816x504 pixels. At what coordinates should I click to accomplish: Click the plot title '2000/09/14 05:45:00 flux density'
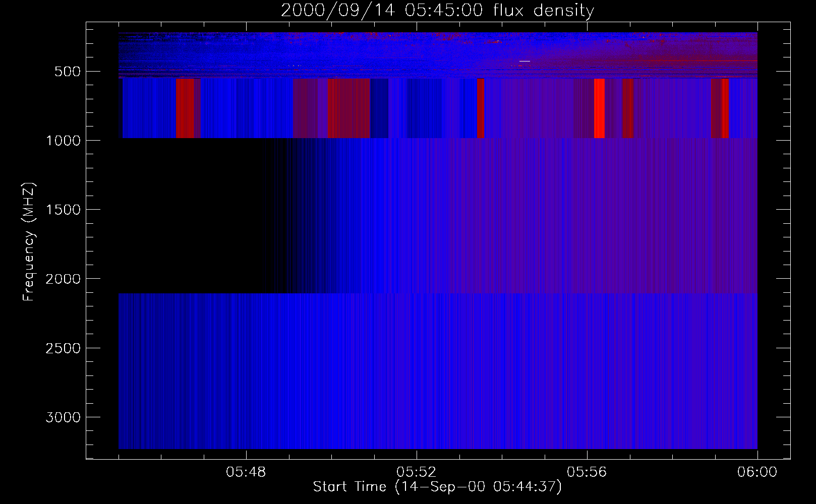coord(437,11)
